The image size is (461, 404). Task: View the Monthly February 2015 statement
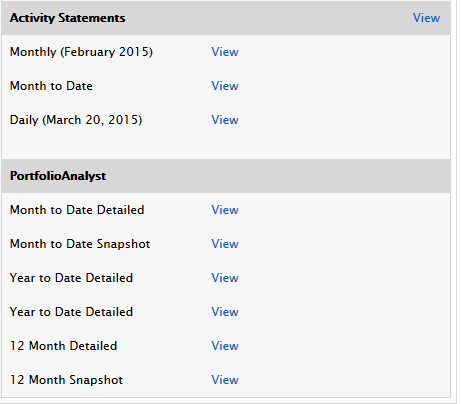(225, 52)
